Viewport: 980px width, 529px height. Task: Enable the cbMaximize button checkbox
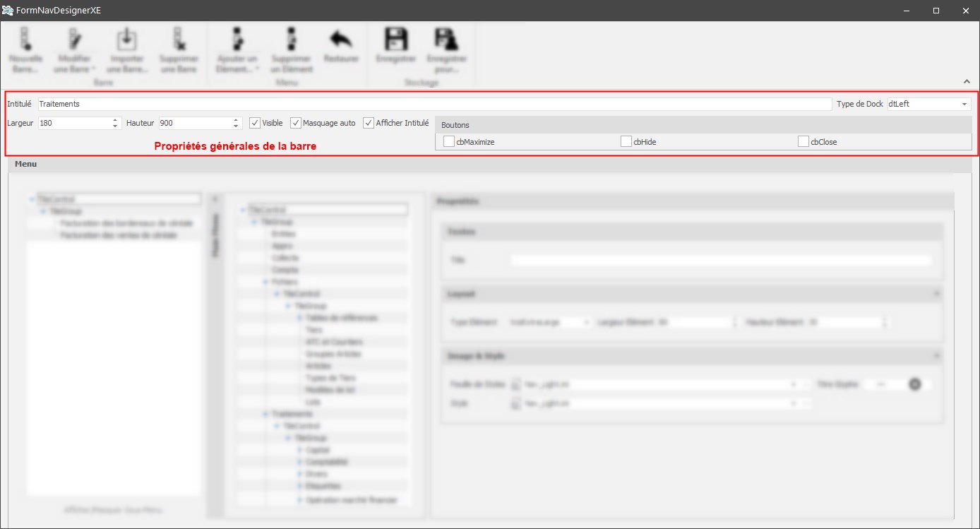point(449,142)
